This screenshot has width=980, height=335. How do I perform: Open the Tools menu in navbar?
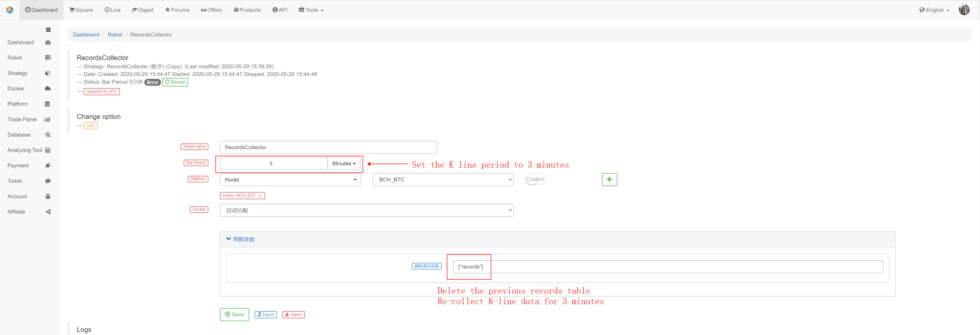pos(311,10)
